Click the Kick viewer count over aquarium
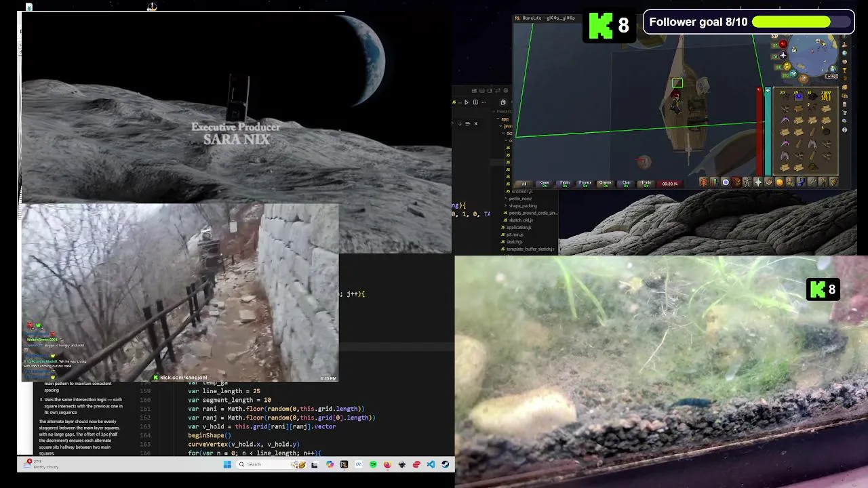 click(x=823, y=289)
